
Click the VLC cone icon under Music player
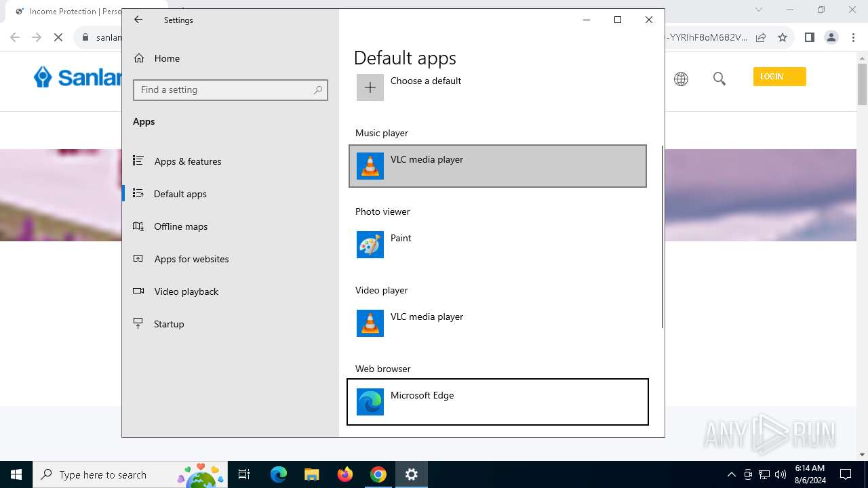coord(370,166)
